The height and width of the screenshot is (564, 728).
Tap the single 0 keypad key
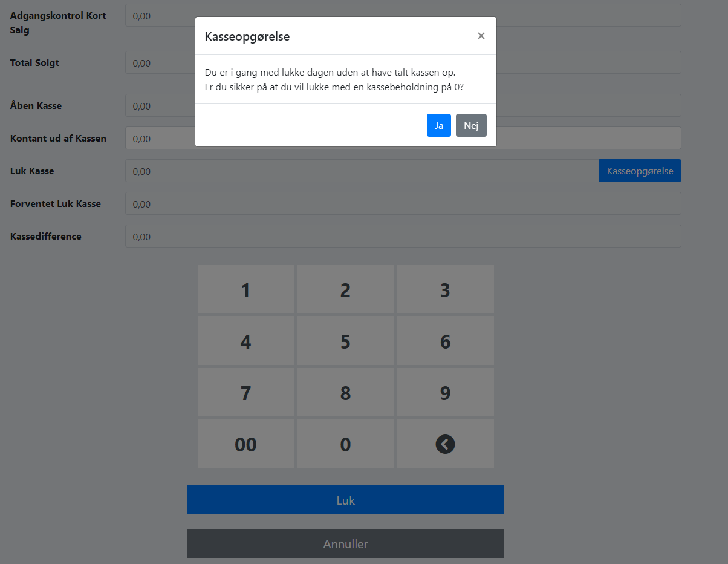point(346,444)
